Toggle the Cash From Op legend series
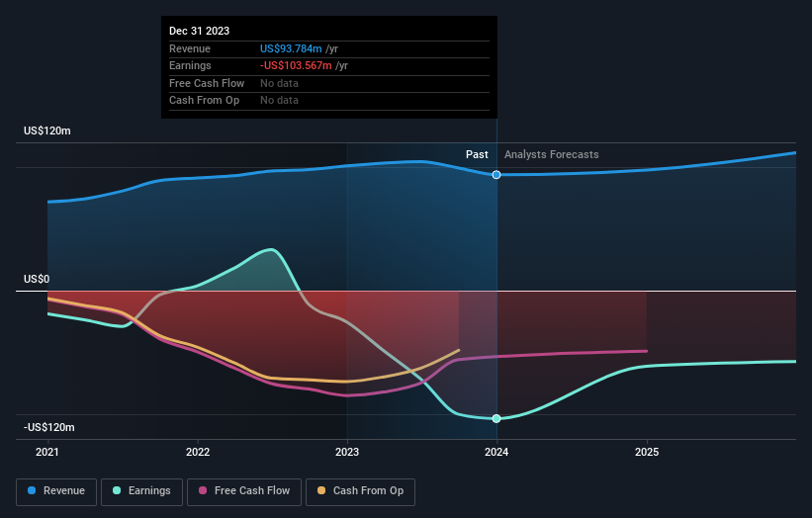812x518 pixels. [360, 491]
